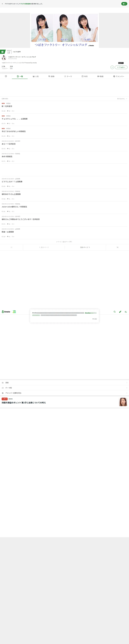
Task: Click the ranking crown icon
Action: click(x=2, y=52)
